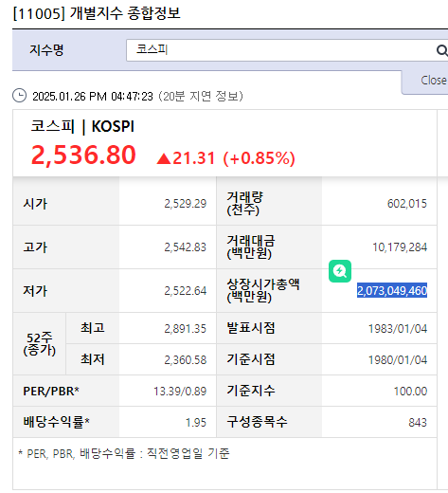The height and width of the screenshot is (493, 448).
Task: Click the current index value 2,536.80
Action: tap(83, 155)
